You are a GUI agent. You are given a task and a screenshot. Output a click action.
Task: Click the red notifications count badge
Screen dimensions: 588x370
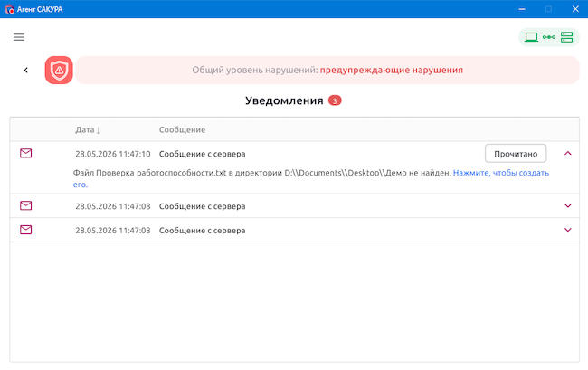pos(335,100)
